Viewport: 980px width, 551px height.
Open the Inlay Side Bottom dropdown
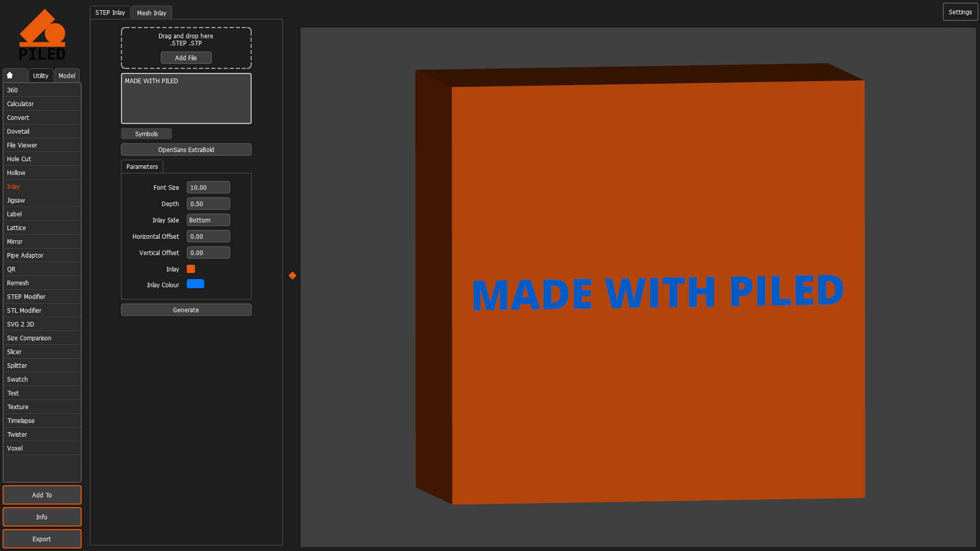[x=208, y=220]
